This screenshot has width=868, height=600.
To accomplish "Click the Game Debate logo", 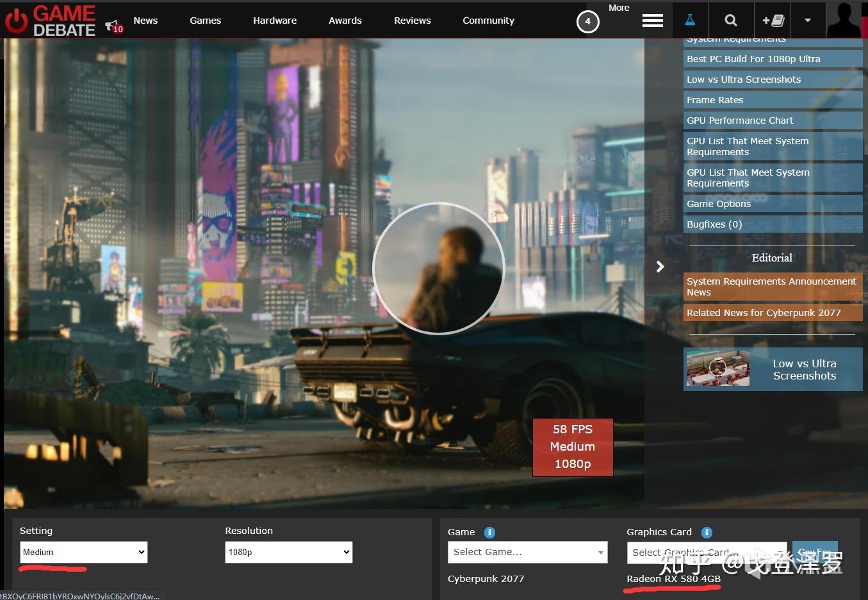I will click(x=50, y=21).
